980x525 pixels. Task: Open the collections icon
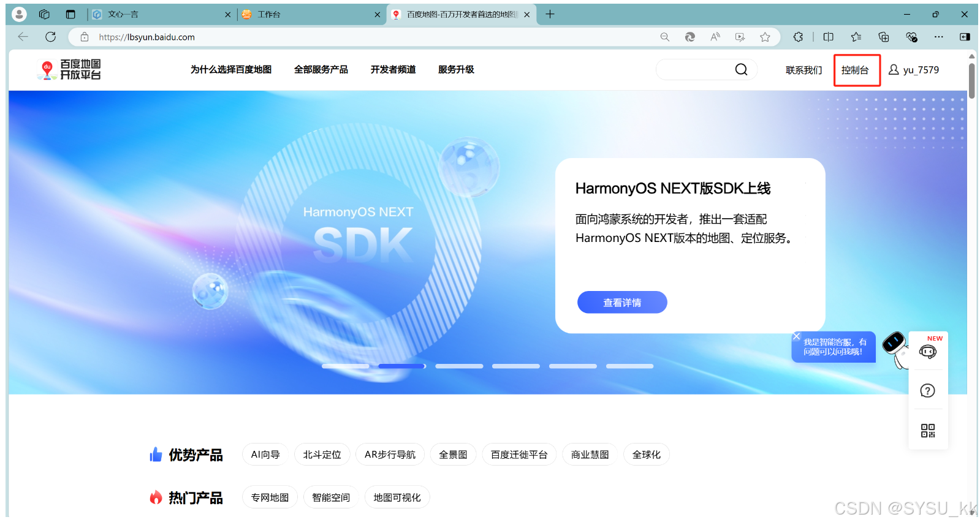[884, 37]
